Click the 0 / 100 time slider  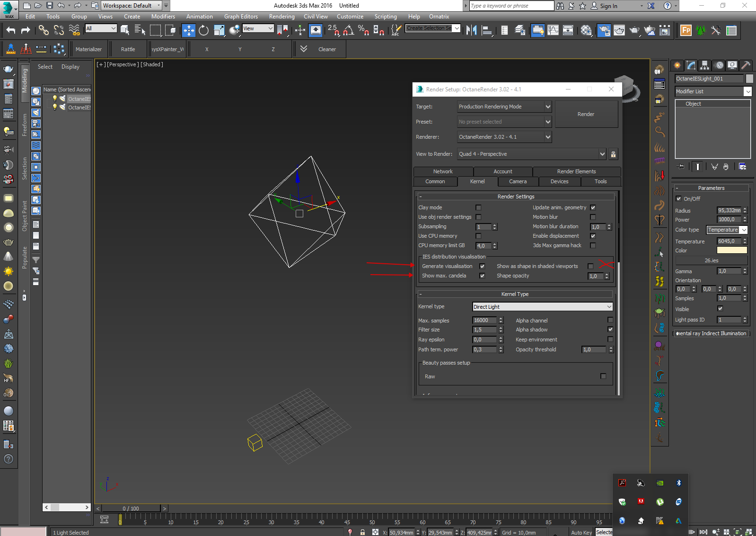pyautogui.click(x=131, y=509)
